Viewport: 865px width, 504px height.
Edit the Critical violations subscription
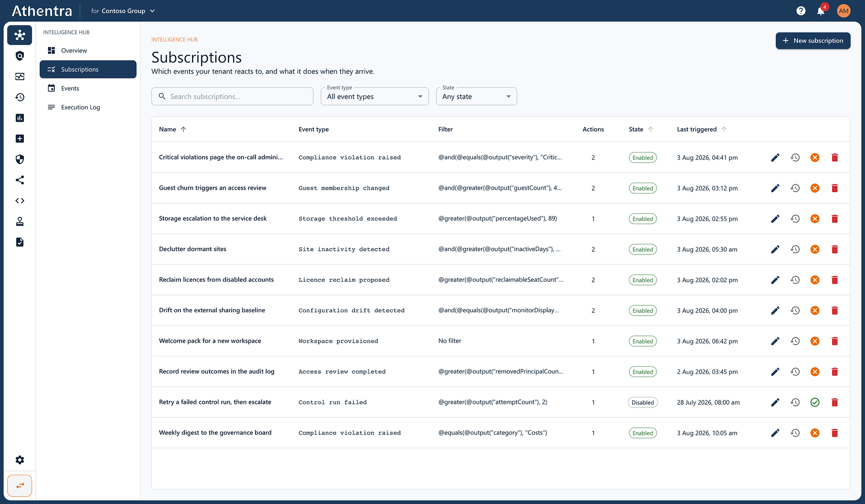coord(775,157)
